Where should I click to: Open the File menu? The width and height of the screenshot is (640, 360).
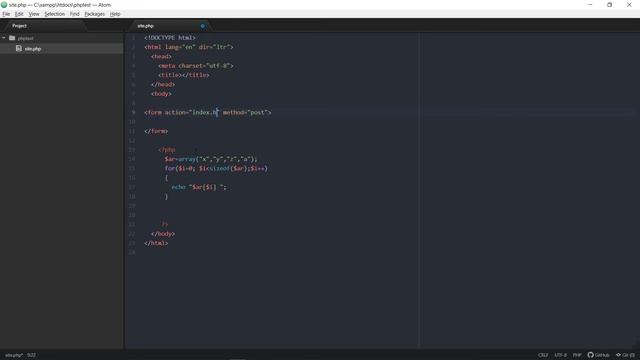[x=6, y=14]
